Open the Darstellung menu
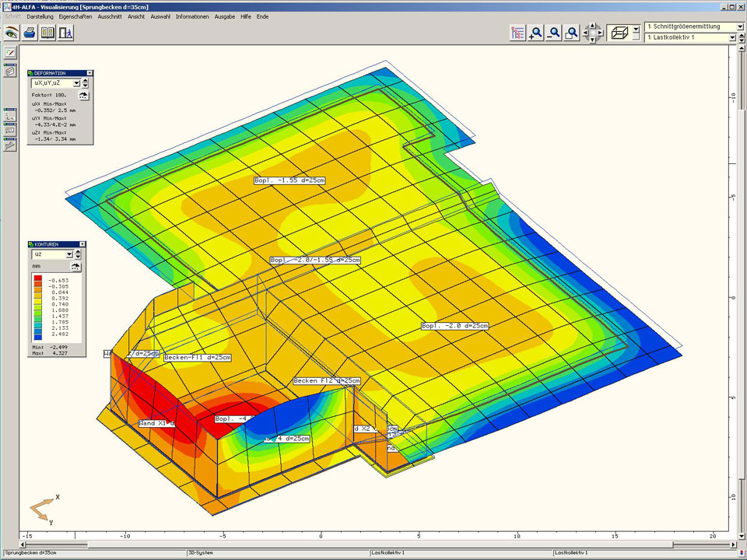Screen dimensions: 747x560 point(40,16)
